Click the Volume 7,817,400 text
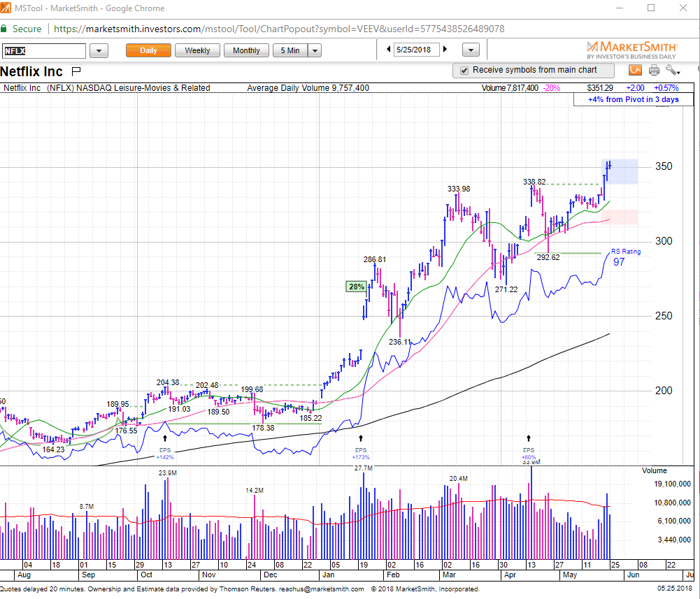Screen dimensions: 700x599 (x=510, y=88)
